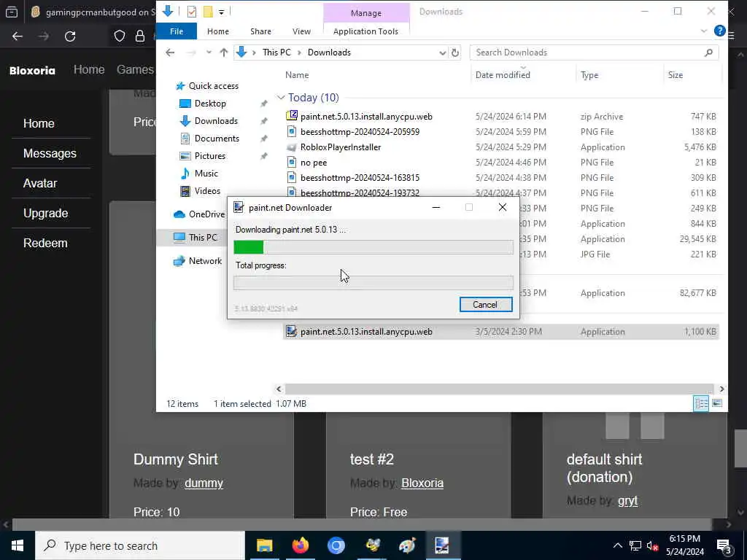
Task: Sort by the Size column
Action: [675, 75]
